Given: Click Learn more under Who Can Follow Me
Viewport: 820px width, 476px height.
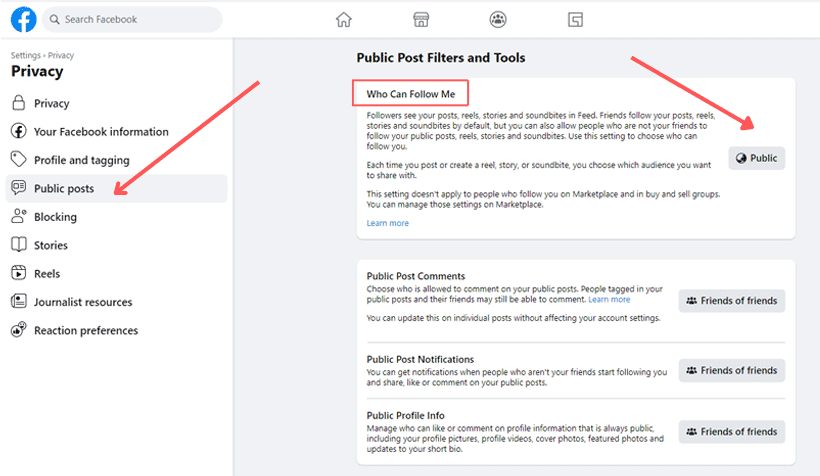Looking at the screenshot, I should click(x=388, y=223).
